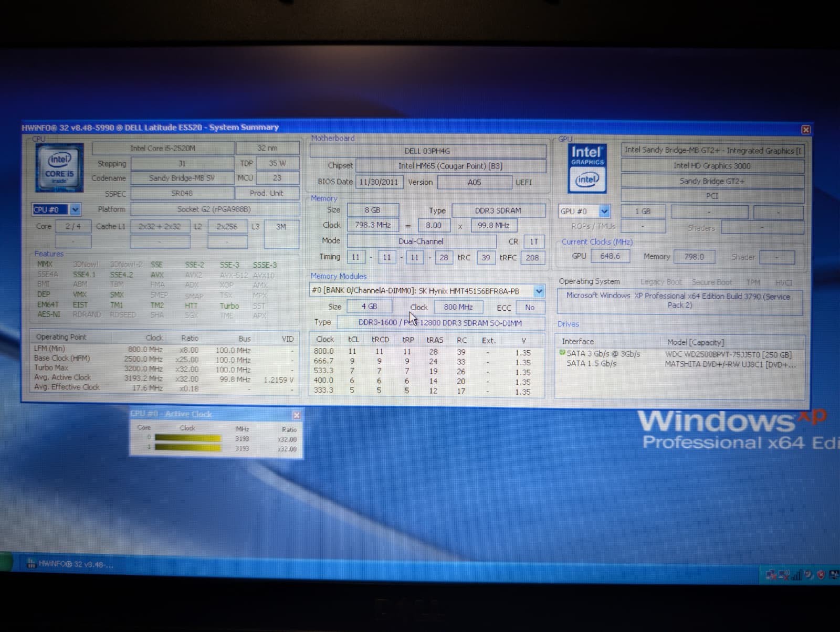Click the Core 1 clock bar in Active Clock
Screen dimensions: 840x632
[x=188, y=448]
